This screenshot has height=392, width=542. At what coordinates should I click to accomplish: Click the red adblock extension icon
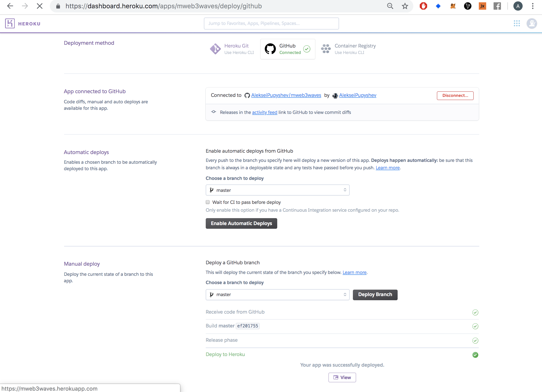click(x=423, y=6)
